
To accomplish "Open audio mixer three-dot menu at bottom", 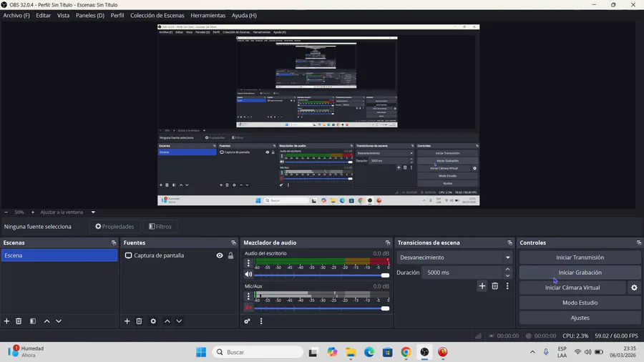I will tap(261, 321).
